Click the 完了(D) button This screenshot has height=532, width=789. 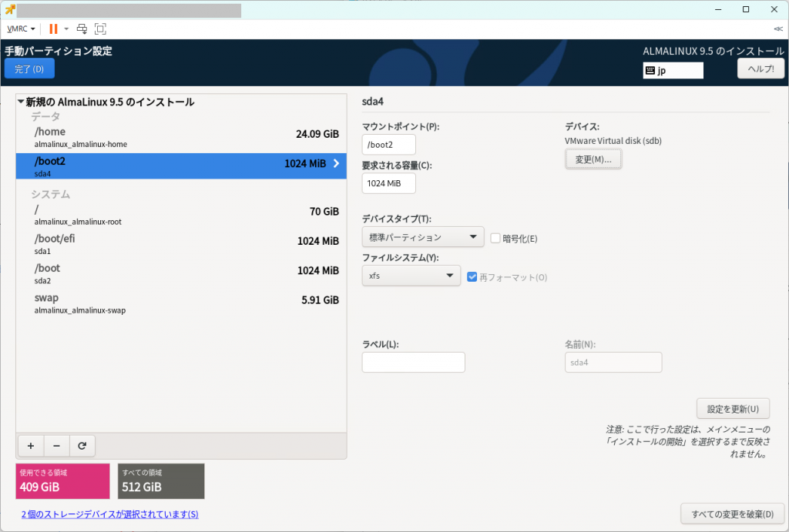(x=29, y=69)
